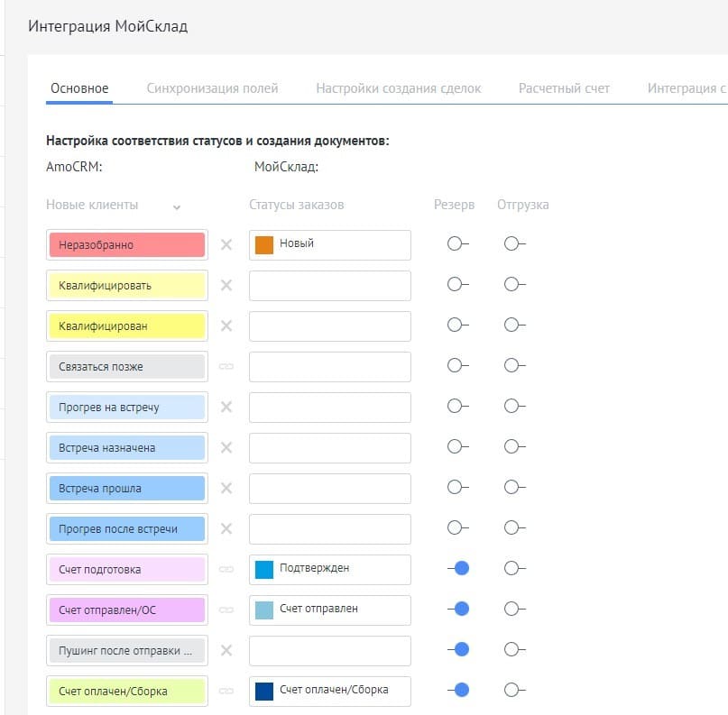The image size is (728, 715).
Task: Disable Резерв for Счет подготовка
Action: coord(457,568)
